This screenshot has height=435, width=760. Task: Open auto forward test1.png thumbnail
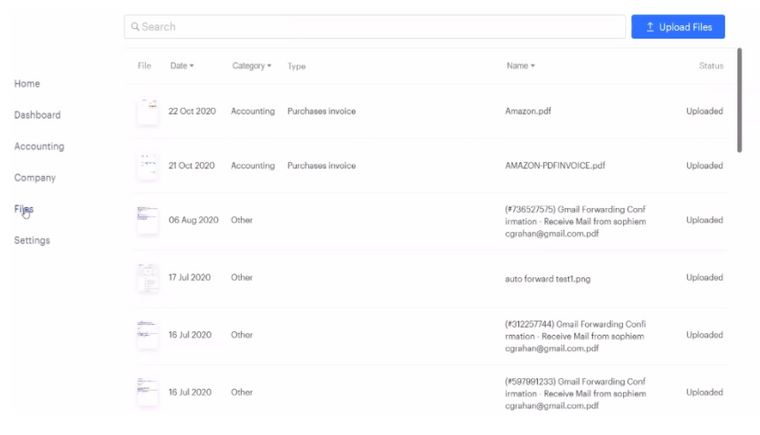[148, 278]
